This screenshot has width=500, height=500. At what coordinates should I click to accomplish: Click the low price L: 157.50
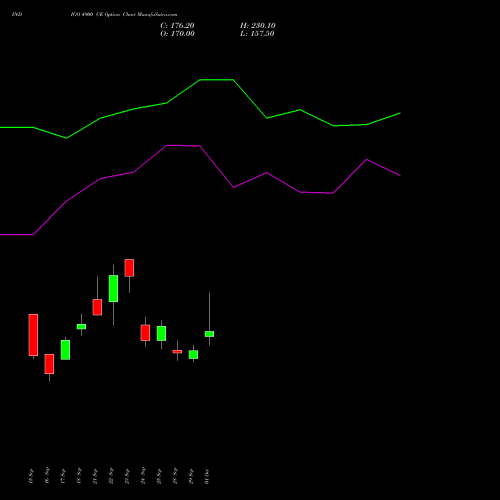257,34
